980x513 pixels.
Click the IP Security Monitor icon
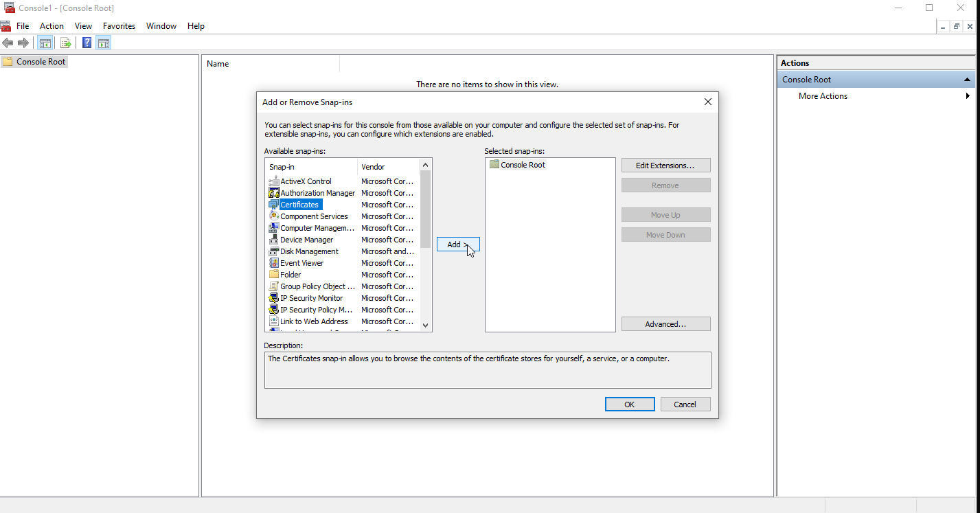pyautogui.click(x=274, y=298)
